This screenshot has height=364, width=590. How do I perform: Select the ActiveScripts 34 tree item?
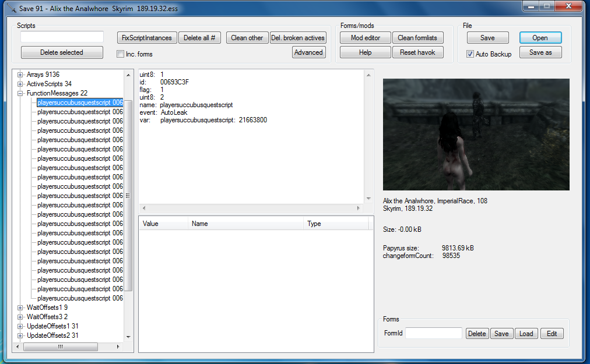pos(49,84)
